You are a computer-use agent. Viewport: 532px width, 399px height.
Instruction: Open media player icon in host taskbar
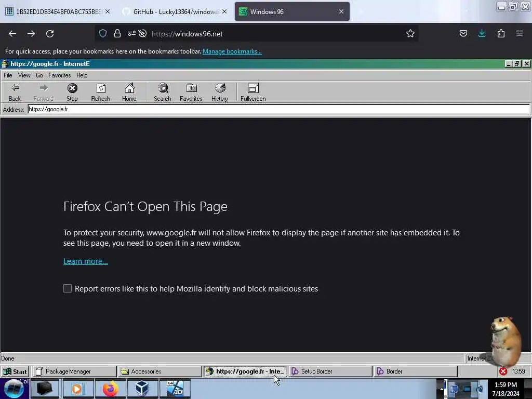coord(77,389)
